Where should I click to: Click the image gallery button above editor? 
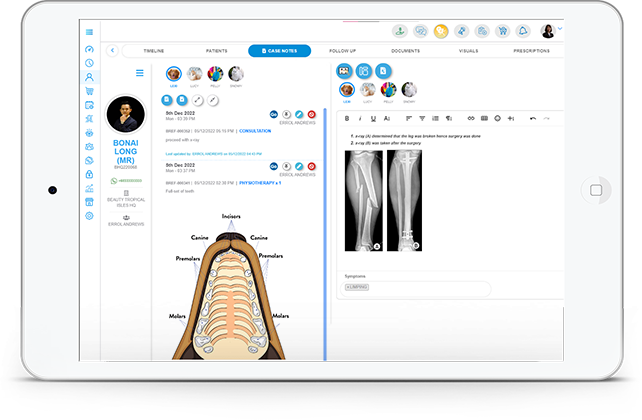pyautogui.click(x=344, y=71)
